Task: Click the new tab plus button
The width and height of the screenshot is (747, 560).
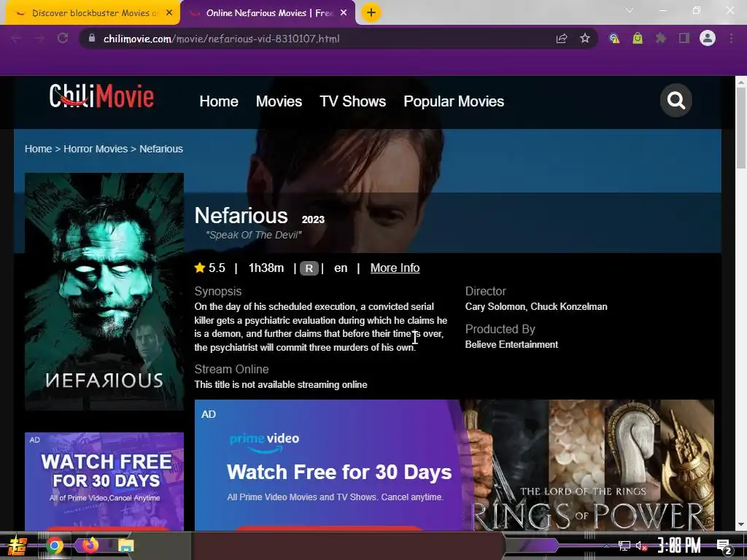Action: [371, 12]
